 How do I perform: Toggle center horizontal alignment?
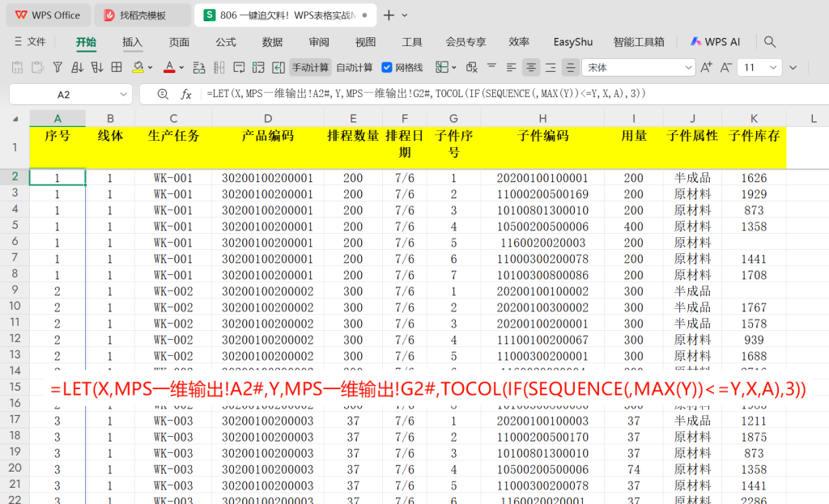coord(530,68)
